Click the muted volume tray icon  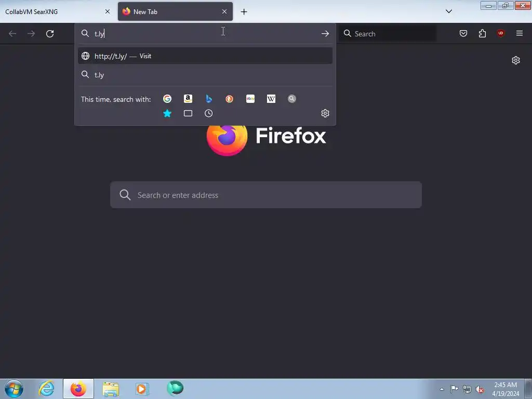(x=480, y=390)
